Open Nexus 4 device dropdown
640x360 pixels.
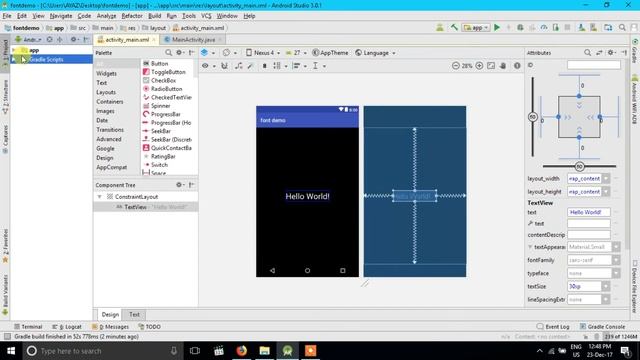click(x=263, y=53)
